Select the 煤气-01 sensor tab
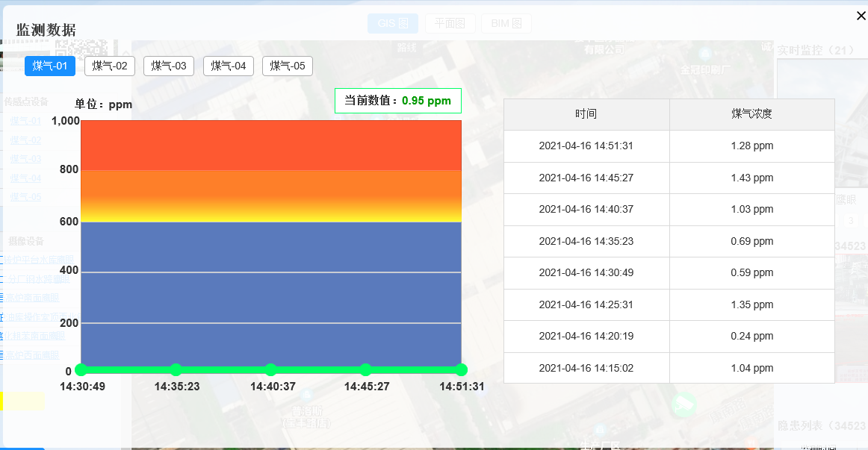Image resolution: width=868 pixels, height=450 pixels. 50,66
